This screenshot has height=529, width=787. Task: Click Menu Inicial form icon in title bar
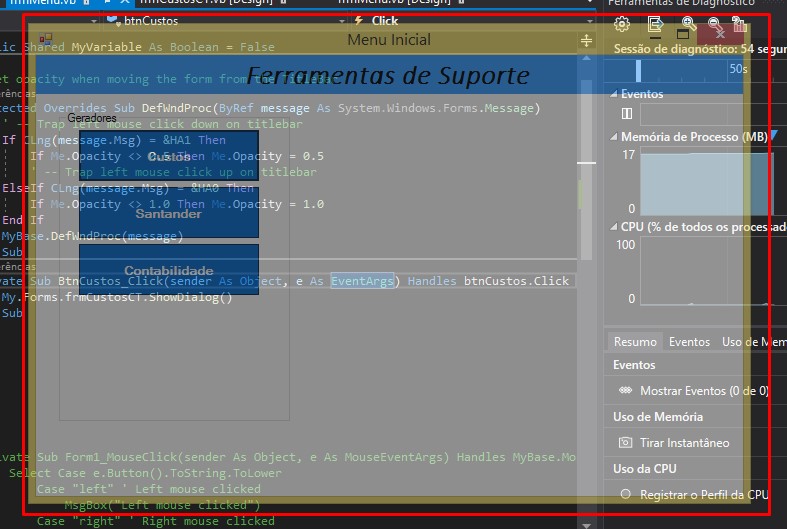pos(46,39)
